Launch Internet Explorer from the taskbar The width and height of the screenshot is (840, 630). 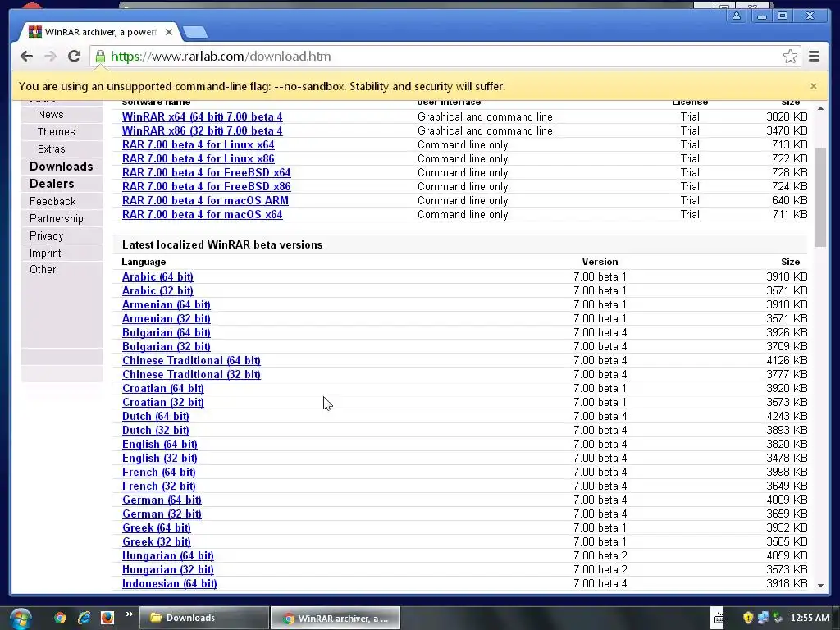pos(84,618)
